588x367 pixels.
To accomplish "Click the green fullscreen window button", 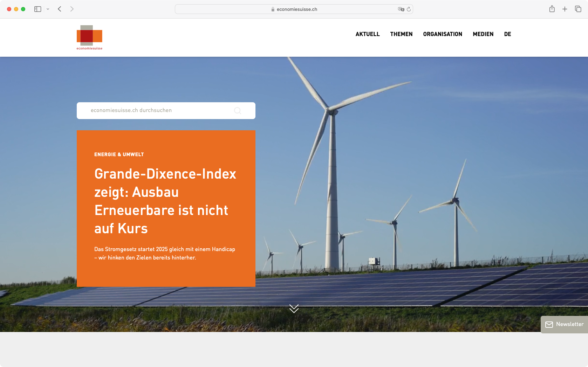I will [x=23, y=9].
